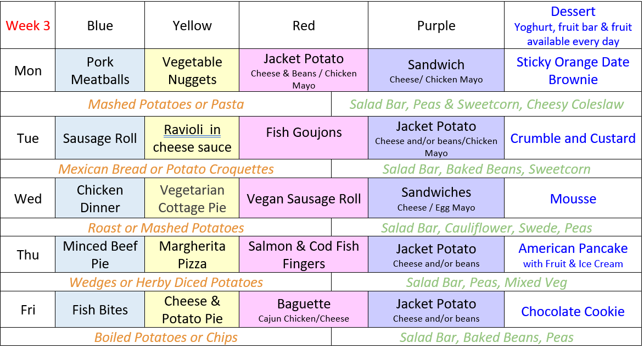Select the Pork Meatballs cell on Monday
The image size is (644, 348).
coord(100,70)
